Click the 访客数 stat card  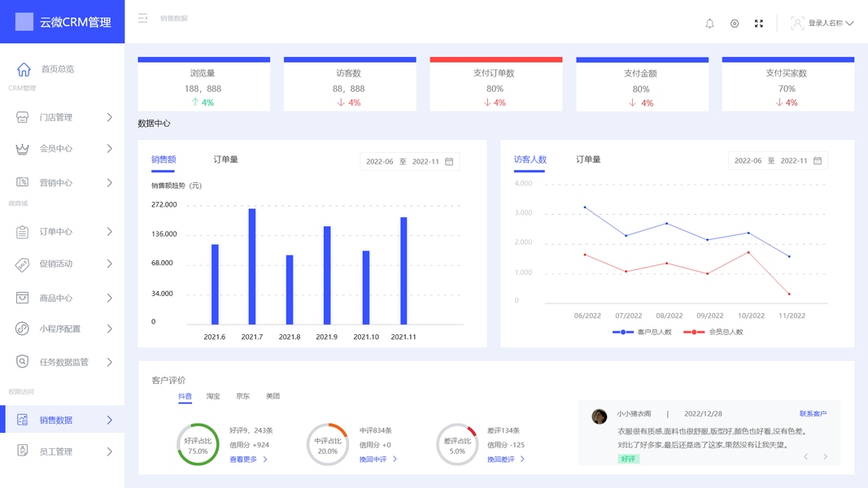click(350, 84)
